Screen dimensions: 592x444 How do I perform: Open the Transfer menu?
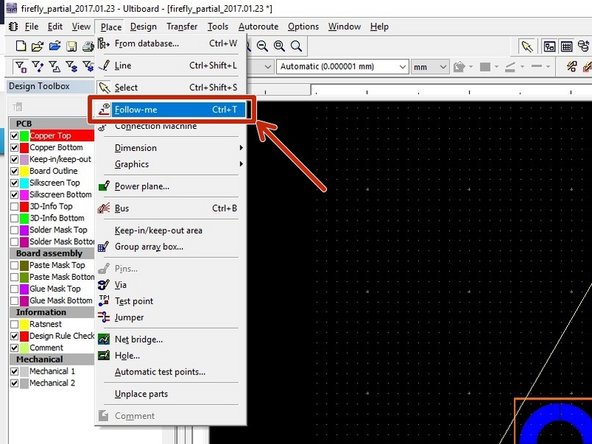pyautogui.click(x=182, y=27)
